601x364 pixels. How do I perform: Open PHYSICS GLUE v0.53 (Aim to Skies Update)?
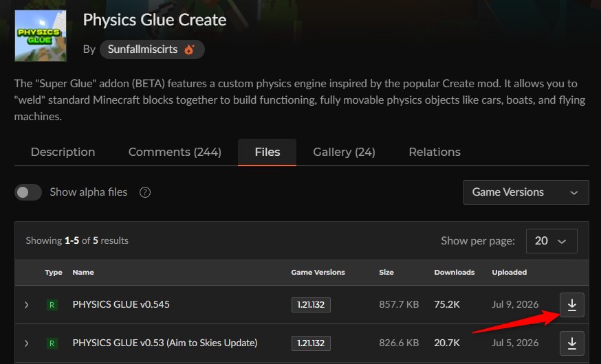(x=165, y=343)
